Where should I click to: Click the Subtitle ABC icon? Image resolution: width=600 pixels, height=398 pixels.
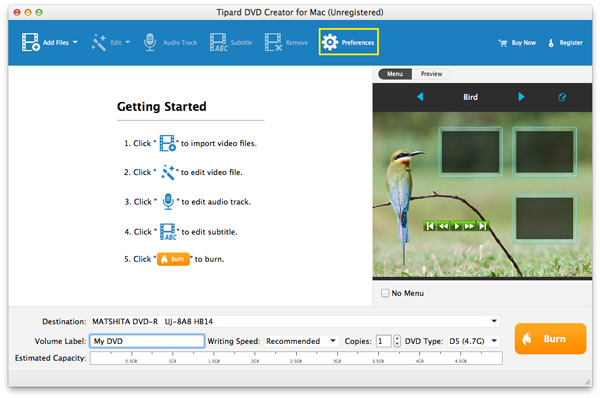tap(218, 42)
